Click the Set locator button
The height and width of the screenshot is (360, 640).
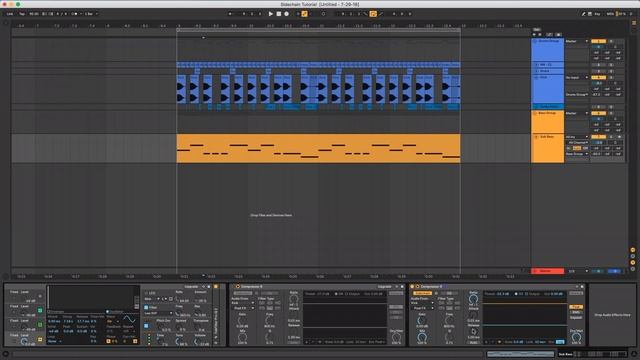pos(537,30)
